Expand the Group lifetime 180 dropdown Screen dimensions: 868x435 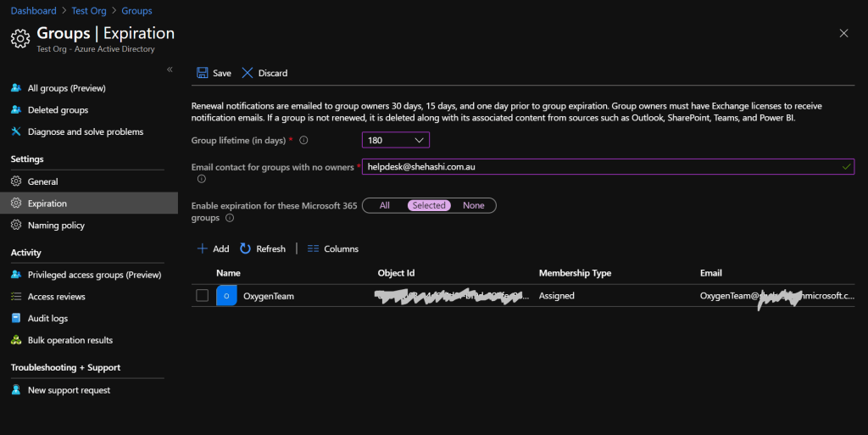click(396, 141)
